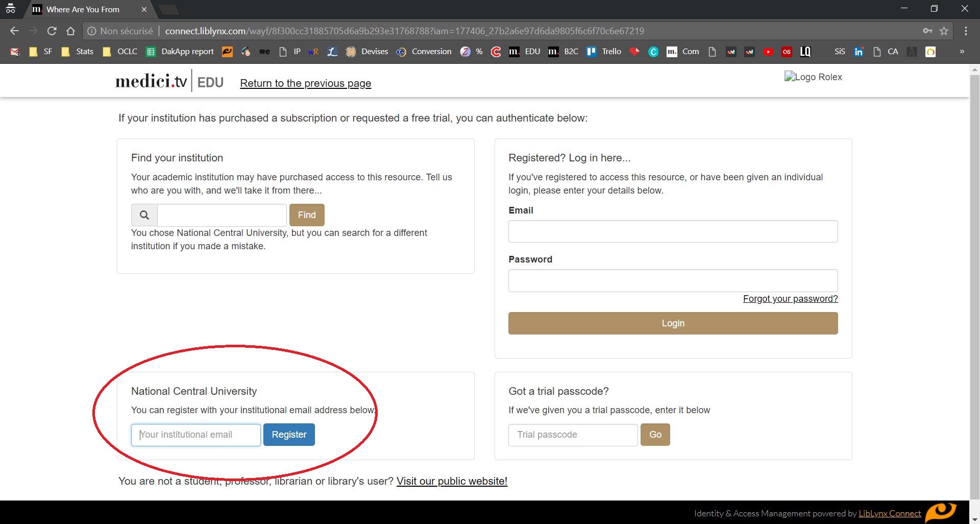
Task: Click the saved password key icon
Action: click(x=927, y=31)
